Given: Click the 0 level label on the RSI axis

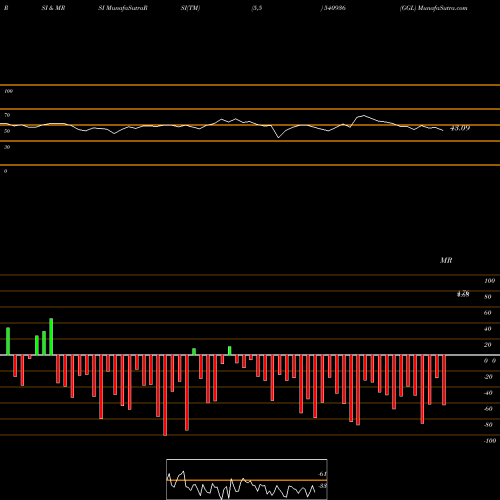Looking at the screenshot, I should (x=5, y=171).
